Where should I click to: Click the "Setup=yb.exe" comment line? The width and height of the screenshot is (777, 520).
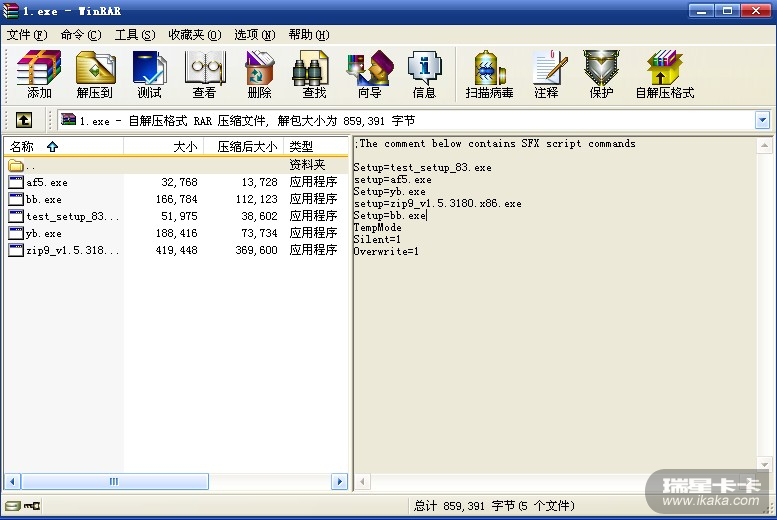pyautogui.click(x=389, y=191)
